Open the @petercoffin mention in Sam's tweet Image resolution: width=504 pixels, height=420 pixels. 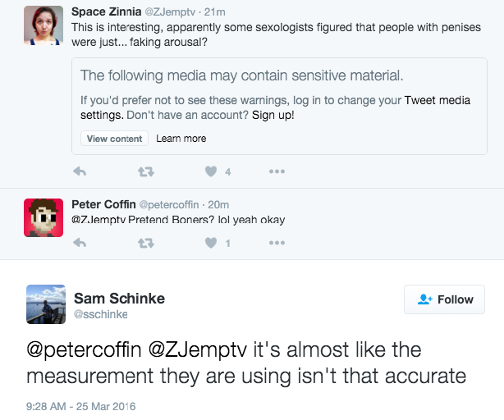click(84, 349)
